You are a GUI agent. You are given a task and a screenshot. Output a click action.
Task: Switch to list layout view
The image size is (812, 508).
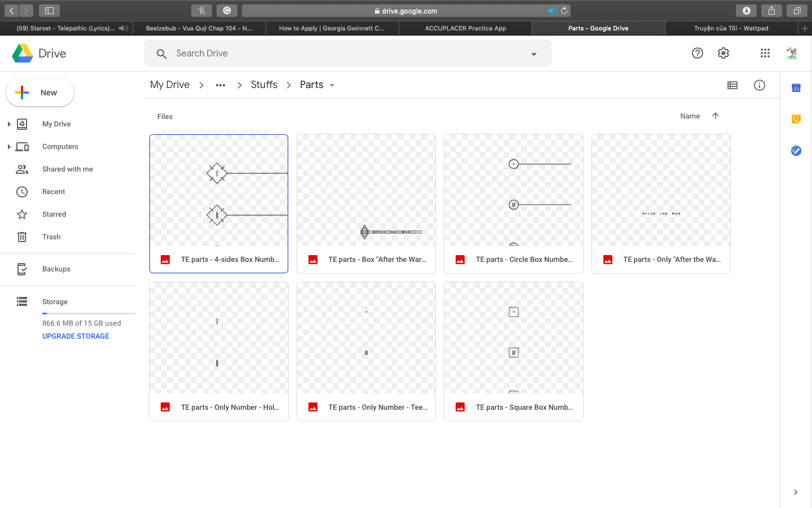[732, 85]
